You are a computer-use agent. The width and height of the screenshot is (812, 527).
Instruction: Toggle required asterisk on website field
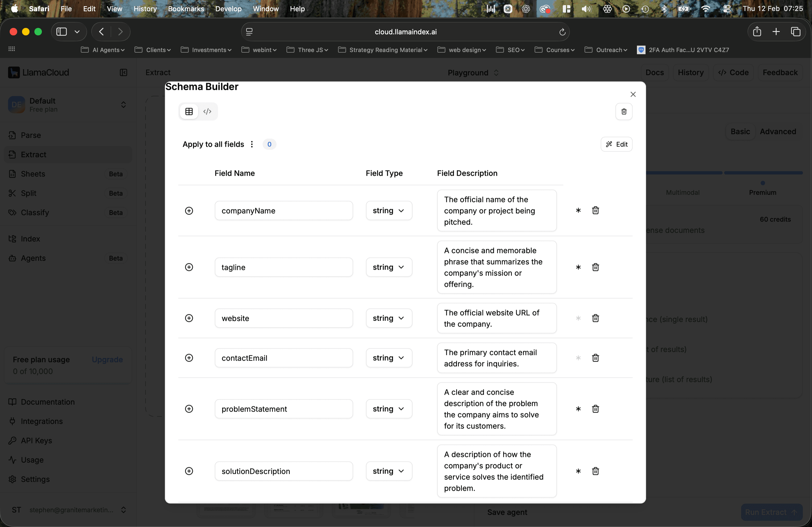[578, 318]
